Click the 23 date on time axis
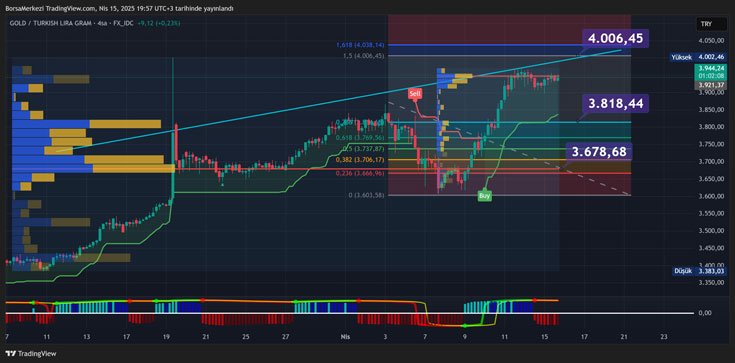 [663, 337]
